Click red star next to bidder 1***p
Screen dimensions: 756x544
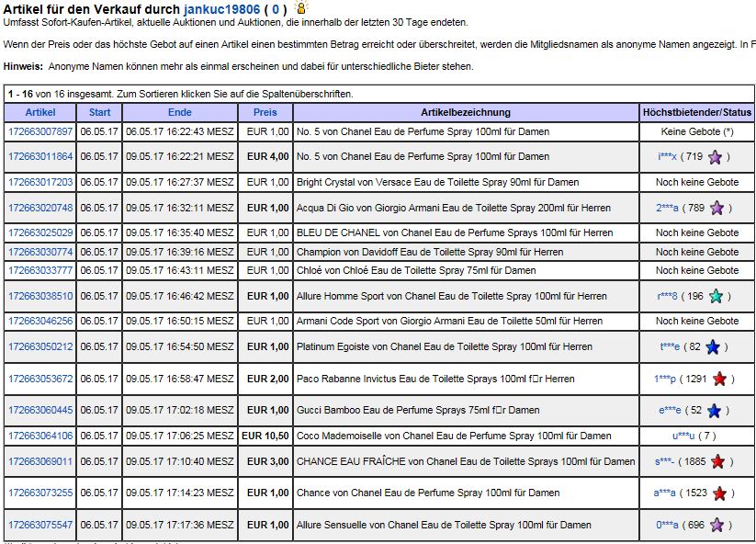pyautogui.click(x=719, y=380)
